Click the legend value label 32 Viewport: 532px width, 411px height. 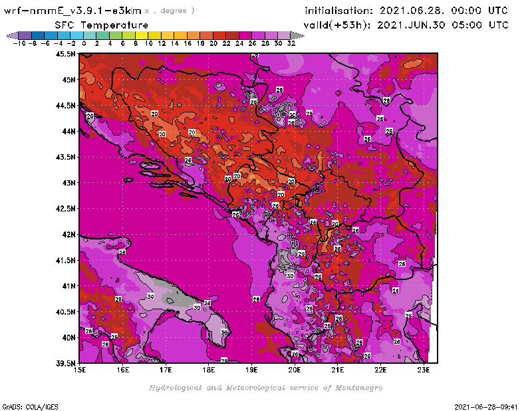291,44
